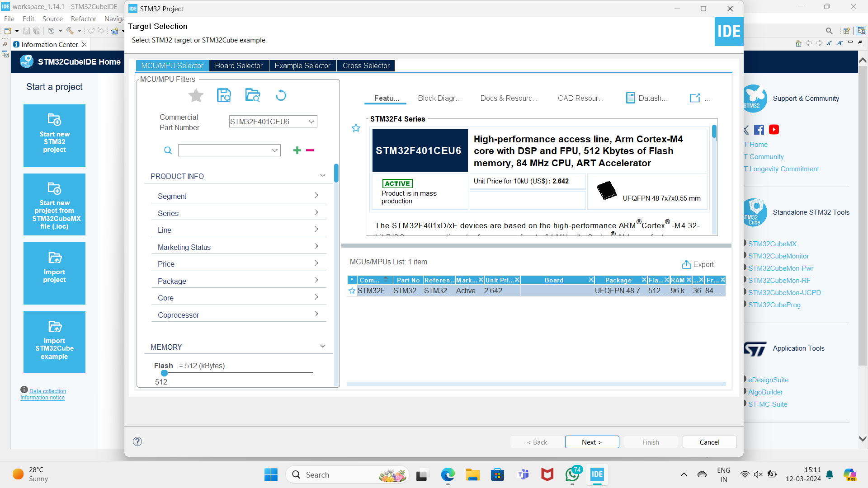Click the Next button
The width and height of the screenshot is (868, 488).
point(592,442)
